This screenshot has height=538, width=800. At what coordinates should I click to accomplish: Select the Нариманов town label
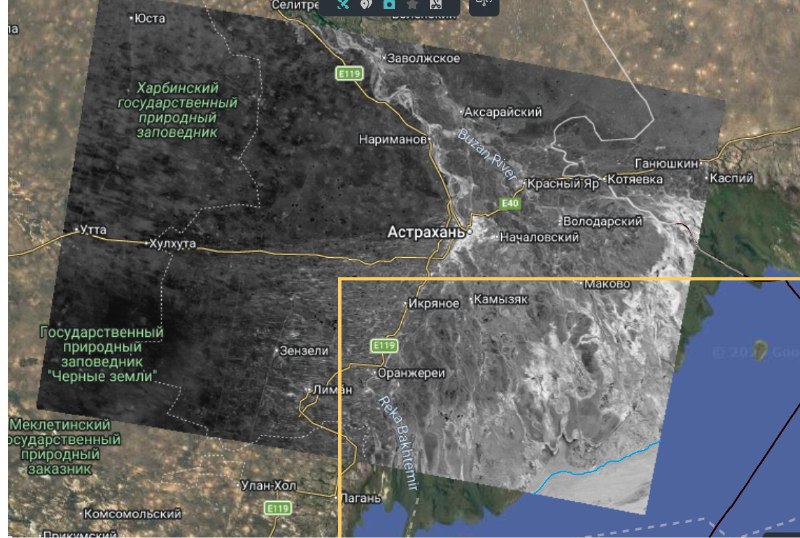point(393,139)
